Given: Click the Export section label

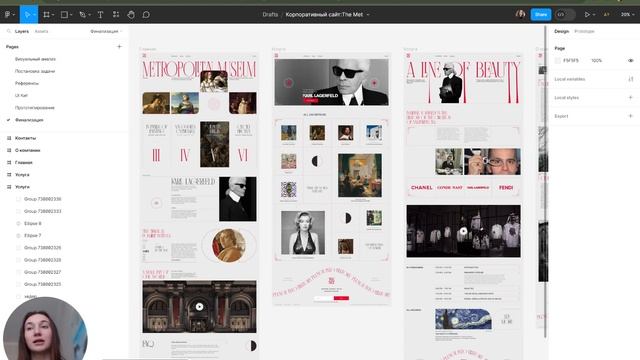Looking at the screenshot, I should [561, 116].
